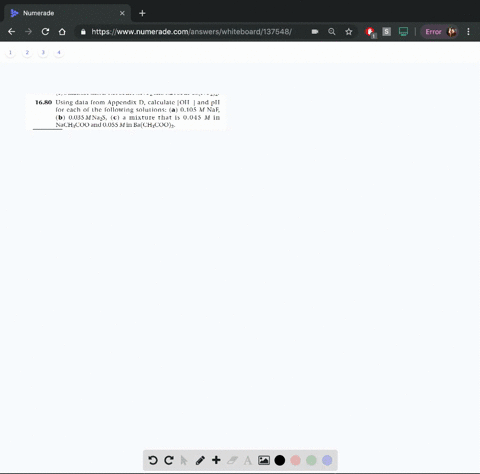Click the redo arrow in whiteboard toolbar

(x=169, y=460)
